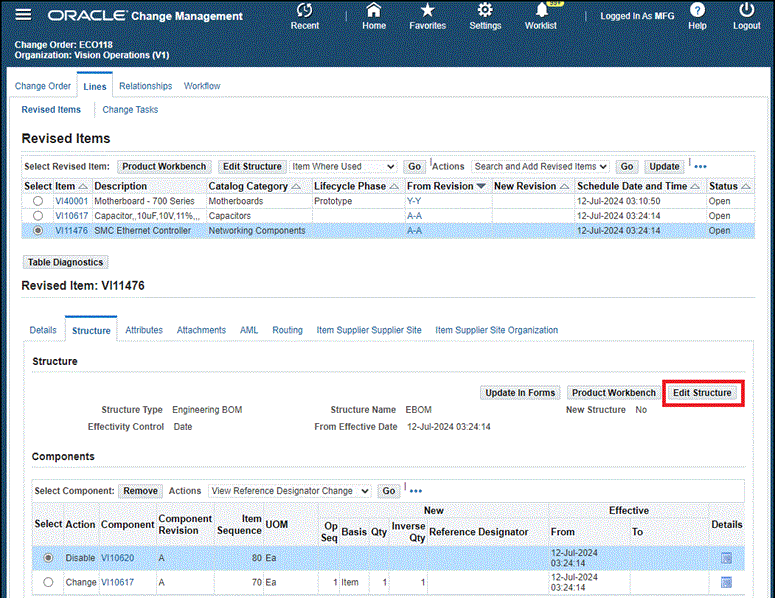Sort by New Revision column arrow
The width and height of the screenshot is (775, 598).
click(x=564, y=186)
